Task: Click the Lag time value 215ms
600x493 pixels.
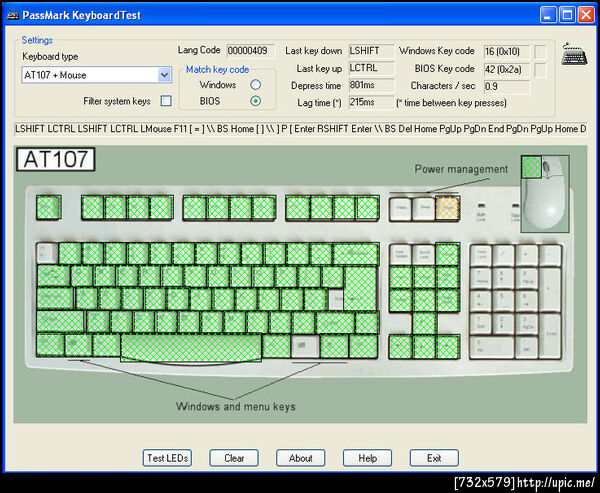Action: tap(371, 103)
